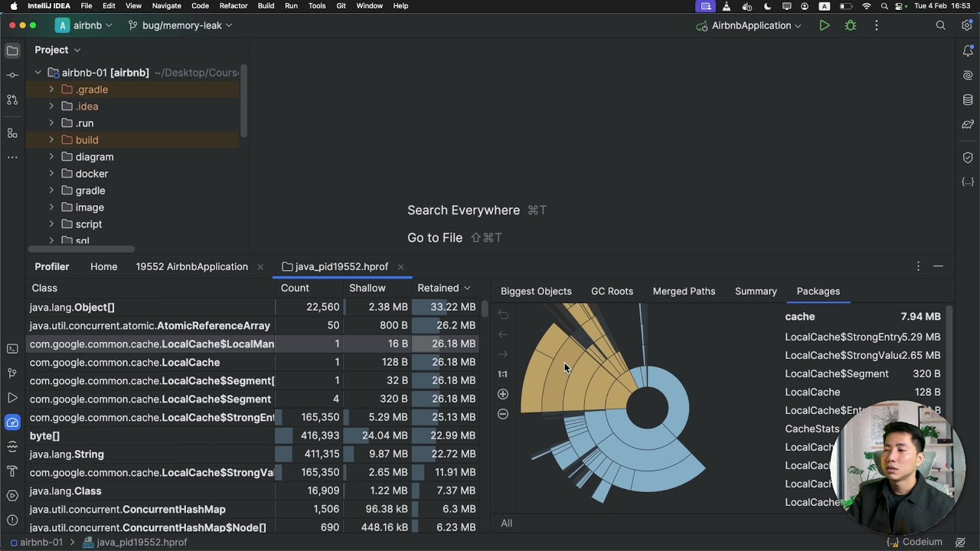Open IDE settings gear icon

point(966,25)
